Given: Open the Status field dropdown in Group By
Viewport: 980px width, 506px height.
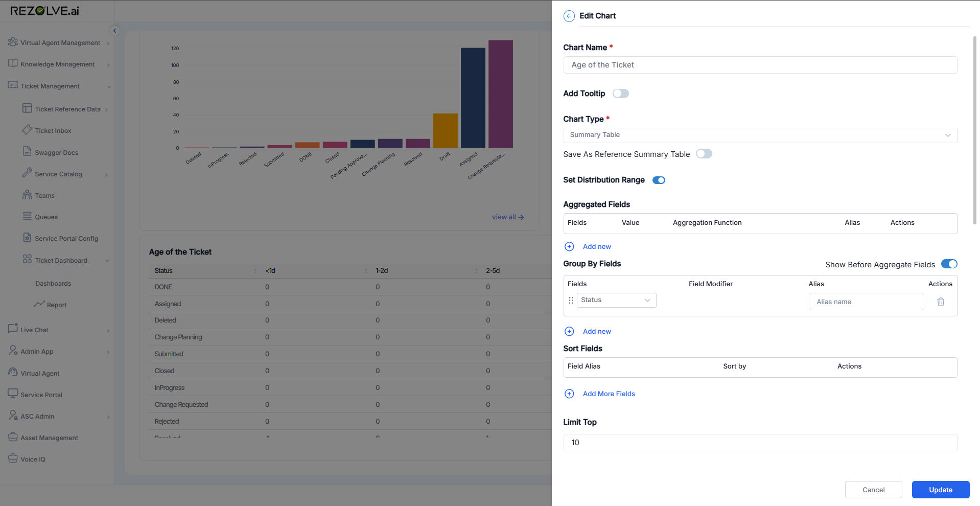Looking at the screenshot, I should pos(616,300).
